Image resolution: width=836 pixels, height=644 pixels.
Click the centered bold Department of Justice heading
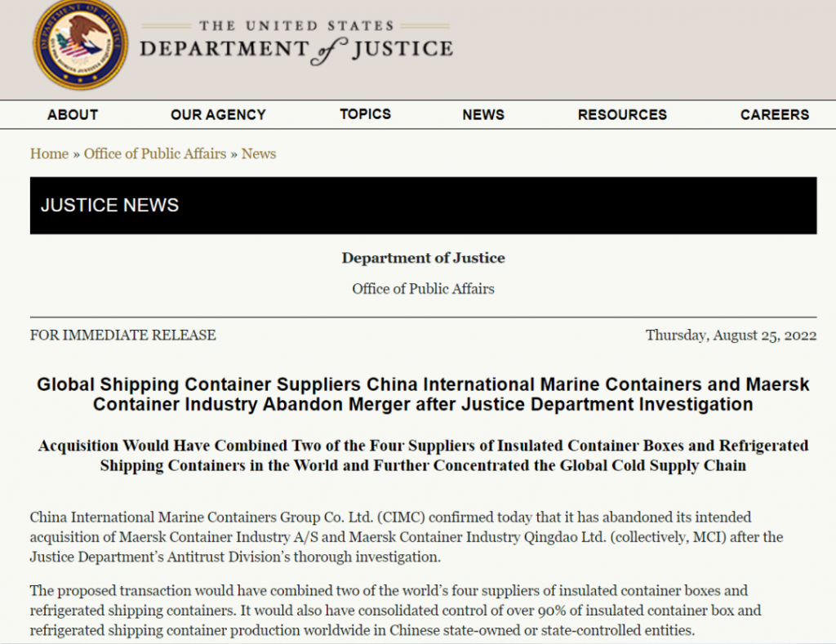pos(423,258)
